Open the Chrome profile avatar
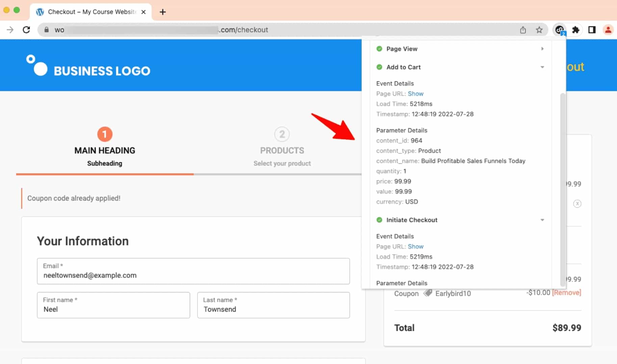The width and height of the screenshot is (617, 364). (608, 30)
